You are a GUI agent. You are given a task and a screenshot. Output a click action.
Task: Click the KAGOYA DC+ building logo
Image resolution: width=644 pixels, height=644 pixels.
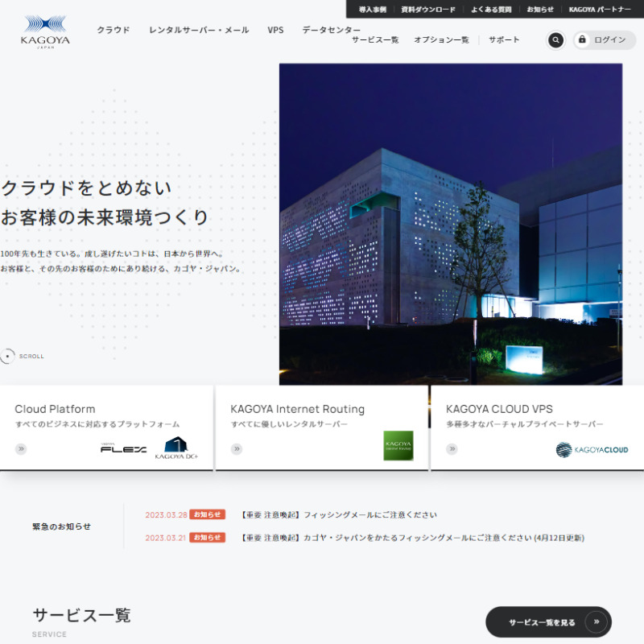(x=176, y=448)
